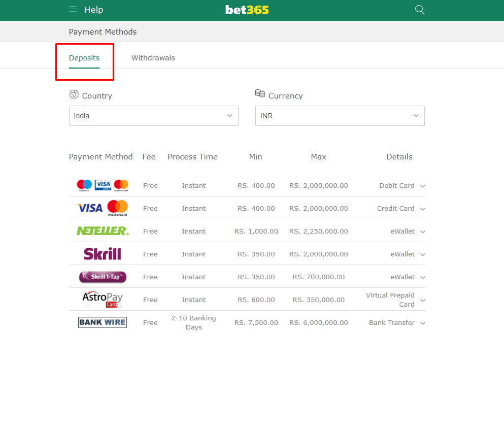504x429 pixels.
Task: Expand the Debit Card details chevron
Action: point(423,186)
